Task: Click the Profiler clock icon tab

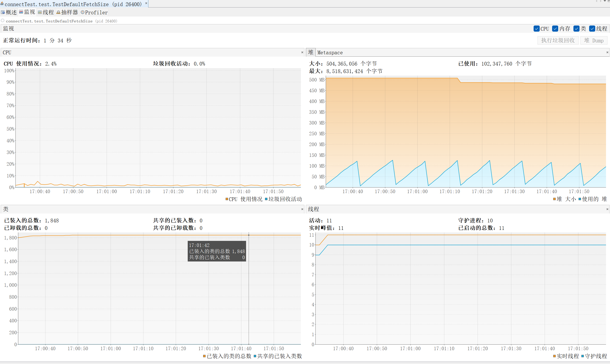Action: [94, 12]
